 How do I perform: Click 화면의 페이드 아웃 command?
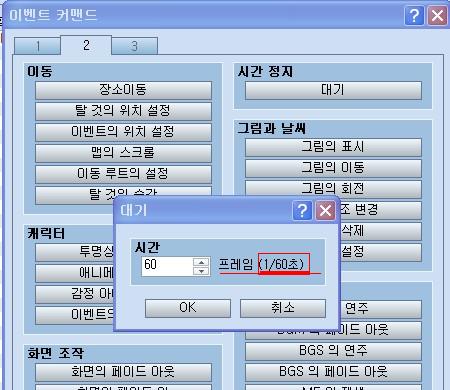[123, 372]
